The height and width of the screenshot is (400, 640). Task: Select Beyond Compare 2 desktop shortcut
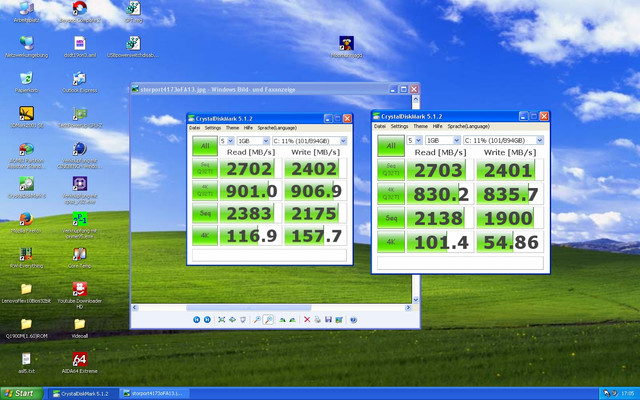point(80,11)
